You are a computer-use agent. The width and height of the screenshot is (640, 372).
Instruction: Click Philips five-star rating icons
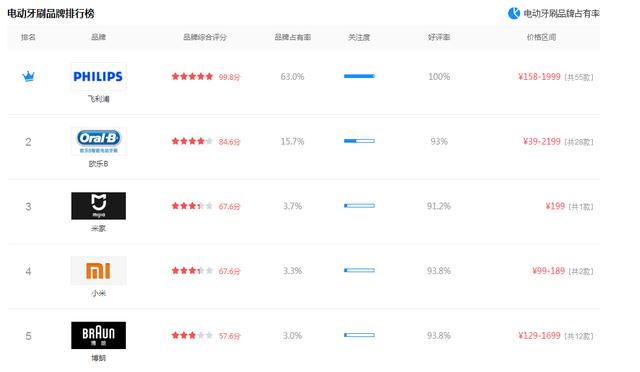192,76
